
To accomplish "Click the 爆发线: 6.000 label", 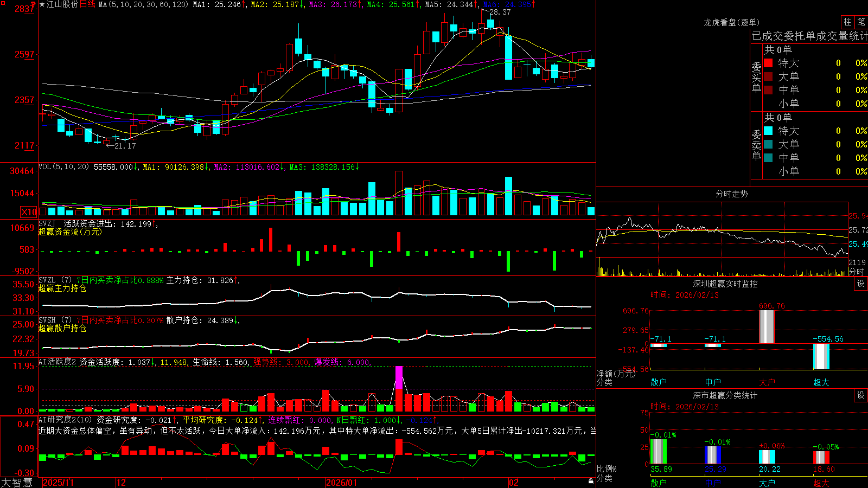I will click(x=342, y=362).
